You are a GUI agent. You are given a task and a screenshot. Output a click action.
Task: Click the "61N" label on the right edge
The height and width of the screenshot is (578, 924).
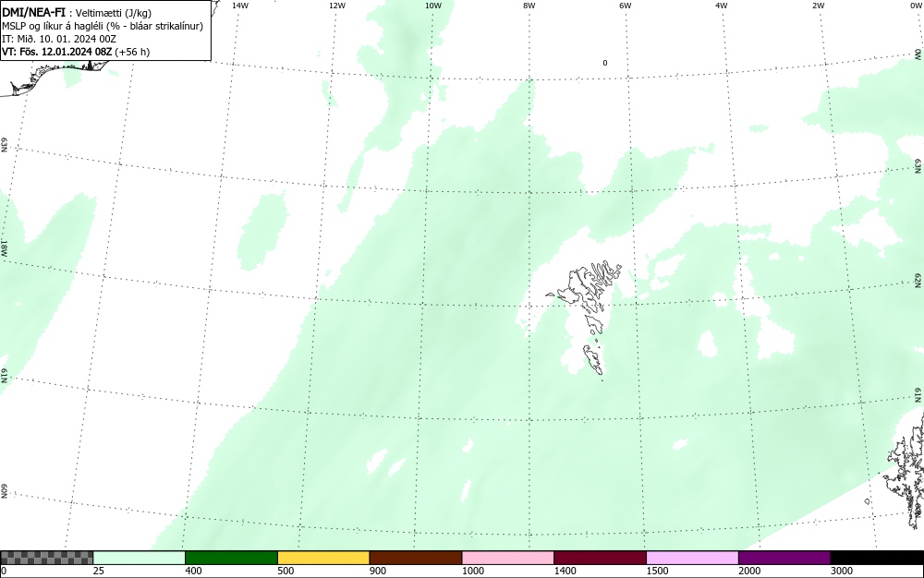pos(918,395)
